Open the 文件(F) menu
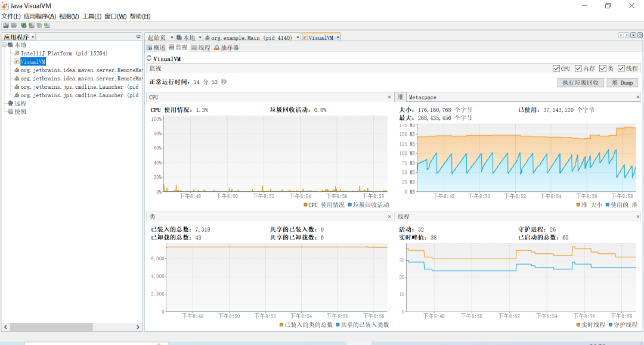 pyautogui.click(x=11, y=17)
